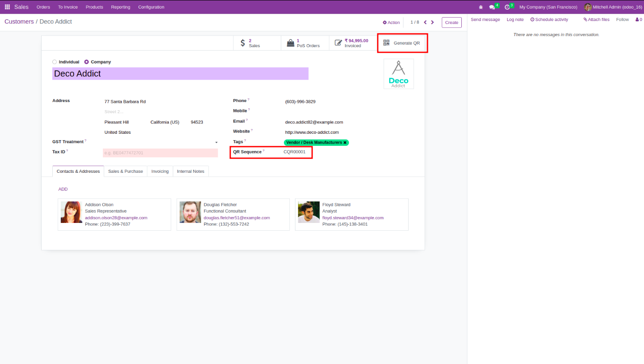Open the activities clock icon
Image resolution: width=644 pixels, height=364 pixels.
(x=507, y=7)
